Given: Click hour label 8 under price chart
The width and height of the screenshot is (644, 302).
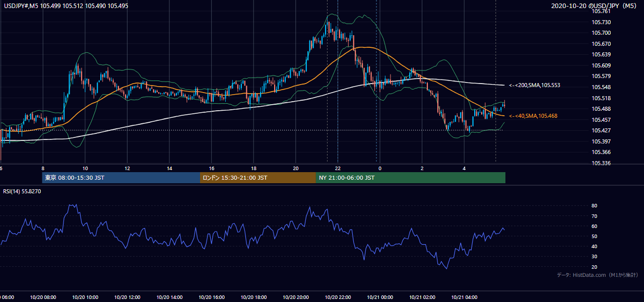Looking at the screenshot, I should tap(43, 168).
